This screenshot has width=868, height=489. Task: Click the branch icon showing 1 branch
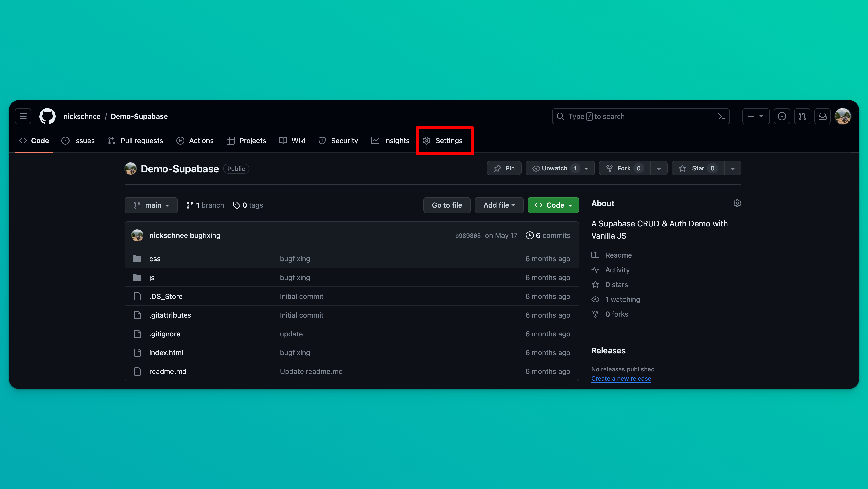(190, 205)
